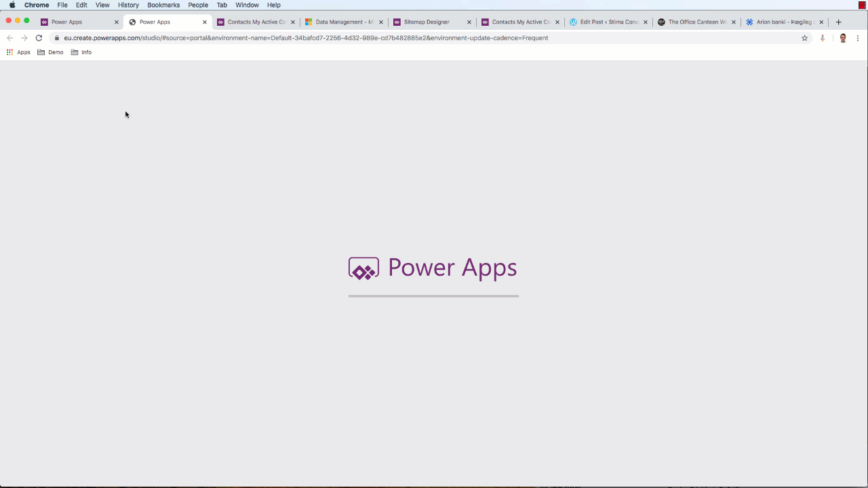This screenshot has height=488, width=868.
Task: Open the Edit menu
Action: 81,5
